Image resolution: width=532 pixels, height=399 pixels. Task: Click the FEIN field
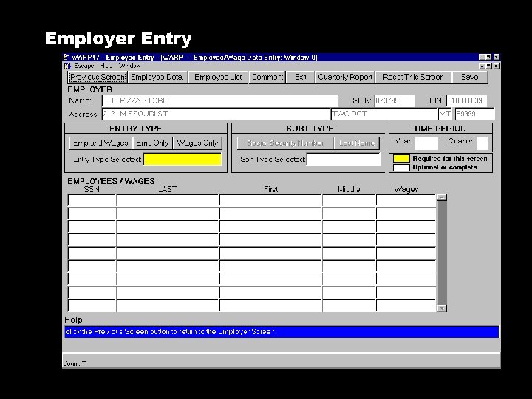(466, 100)
